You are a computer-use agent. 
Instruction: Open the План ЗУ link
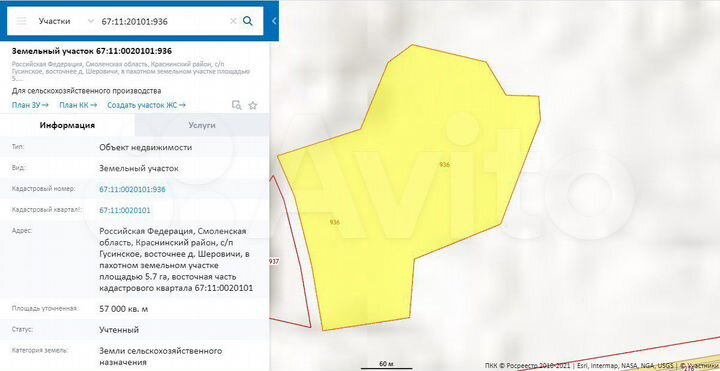30,105
